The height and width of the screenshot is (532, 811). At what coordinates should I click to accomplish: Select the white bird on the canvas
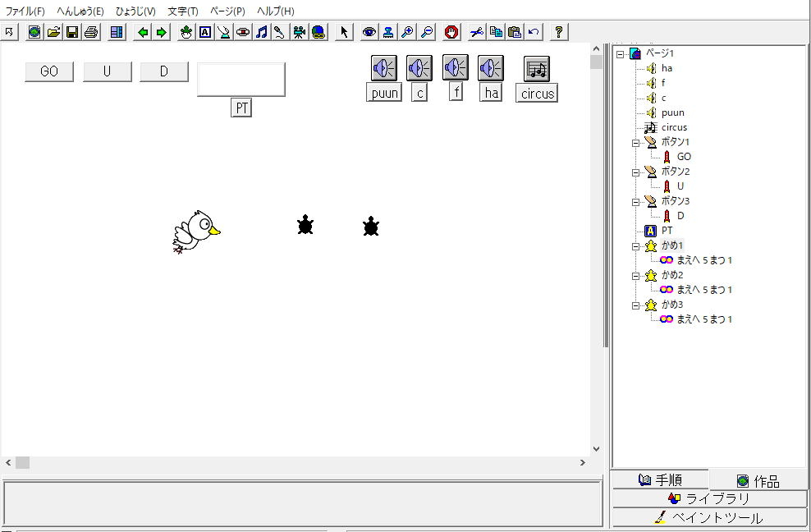tap(196, 232)
